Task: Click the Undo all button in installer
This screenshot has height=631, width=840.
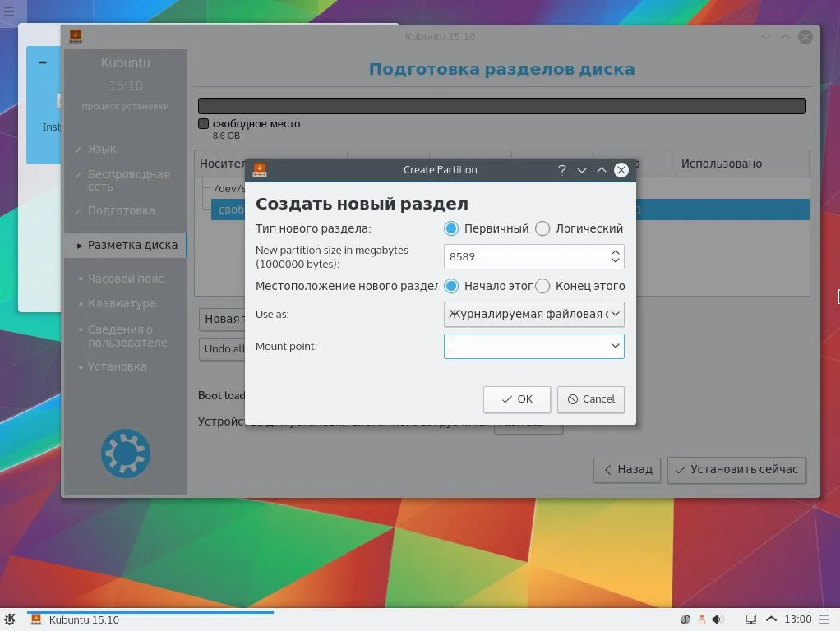Action: (x=222, y=348)
